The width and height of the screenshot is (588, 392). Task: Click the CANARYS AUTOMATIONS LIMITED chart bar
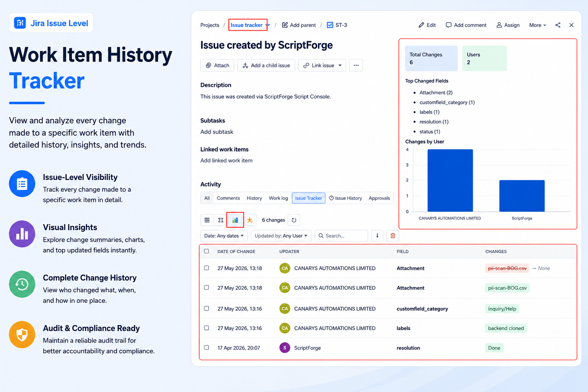(450, 180)
